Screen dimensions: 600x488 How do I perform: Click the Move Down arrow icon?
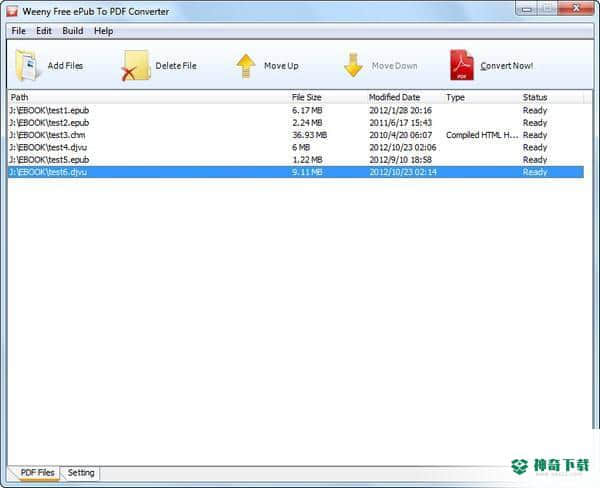[353, 65]
